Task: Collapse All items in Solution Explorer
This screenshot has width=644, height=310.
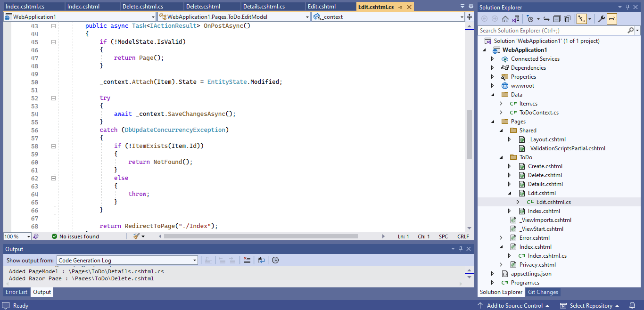Action: pyautogui.click(x=557, y=19)
